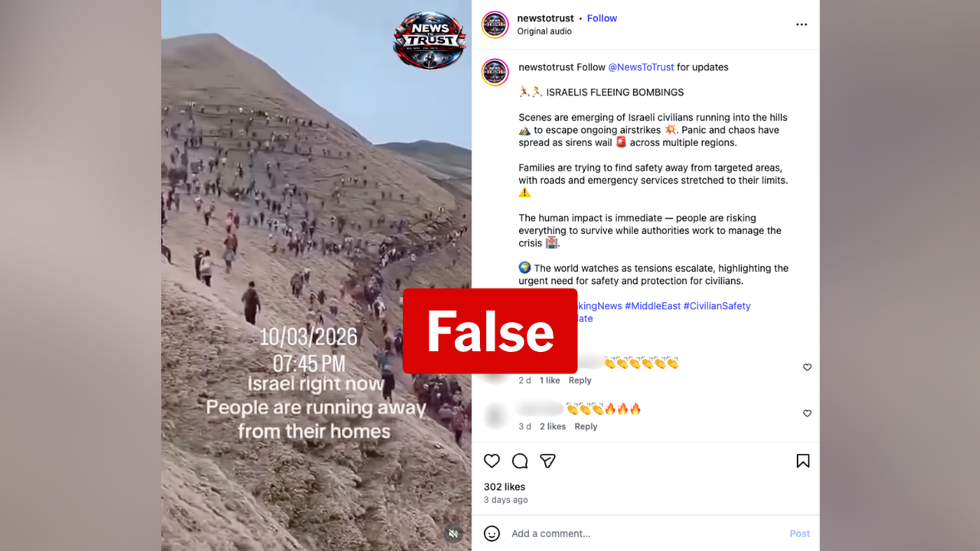Like the second comment's heart
The image size is (980, 551).
coord(807,413)
